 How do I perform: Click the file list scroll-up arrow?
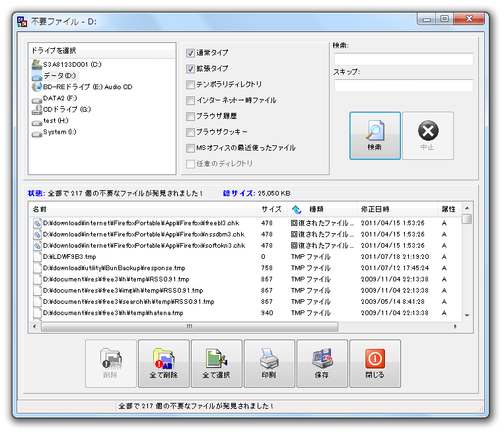(x=467, y=208)
